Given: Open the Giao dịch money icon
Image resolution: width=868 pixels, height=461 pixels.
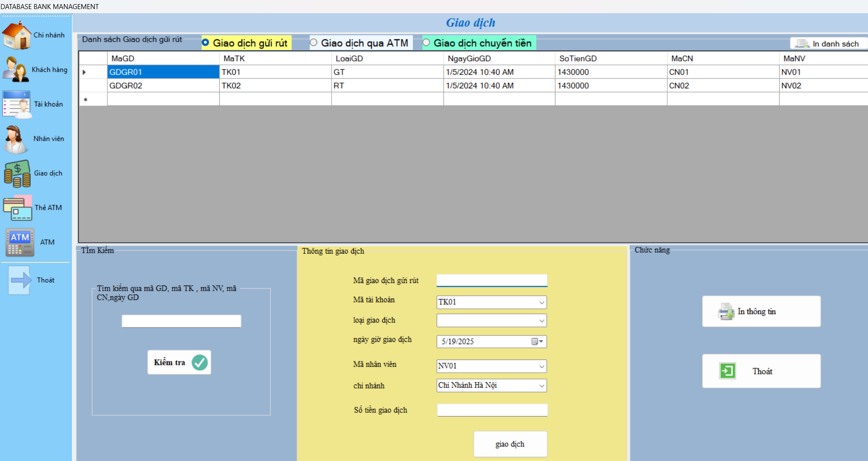Looking at the screenshot, I should tap(17, 173).
